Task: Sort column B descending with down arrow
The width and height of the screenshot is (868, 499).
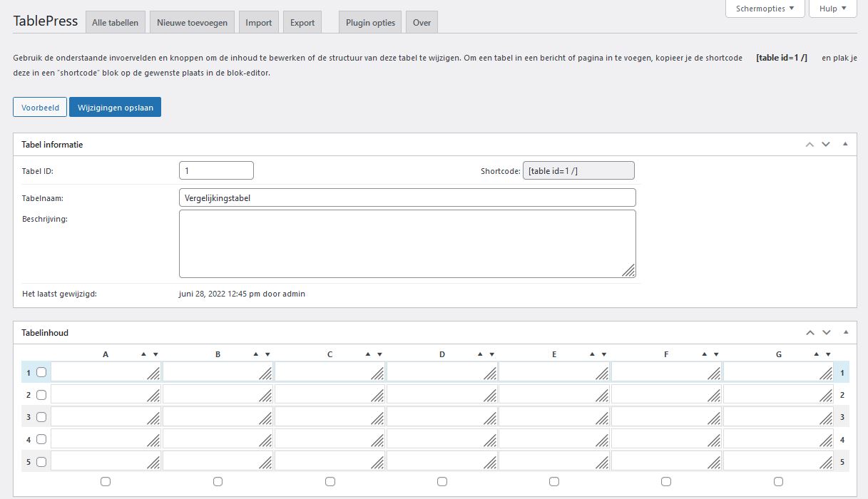Action: (267, 354)
